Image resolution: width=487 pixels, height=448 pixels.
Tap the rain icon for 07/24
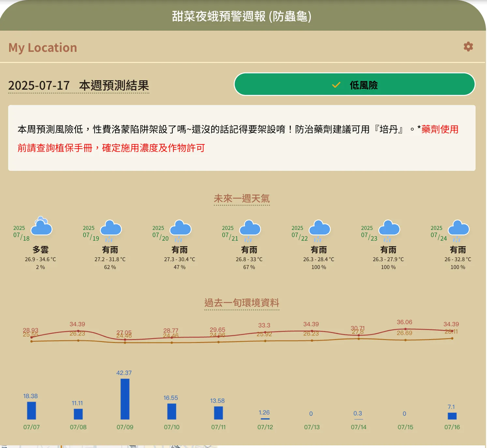[x=458, y=230]
